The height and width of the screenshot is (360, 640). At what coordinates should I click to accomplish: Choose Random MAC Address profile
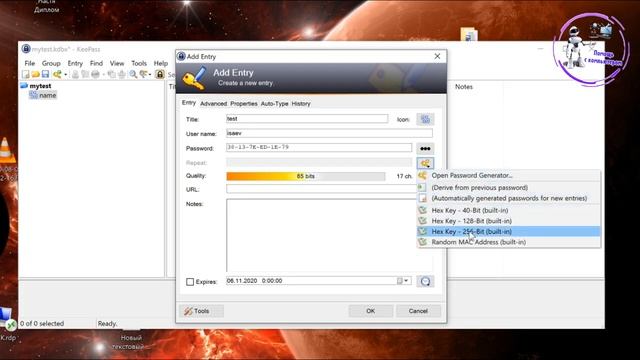click(509, 242)
